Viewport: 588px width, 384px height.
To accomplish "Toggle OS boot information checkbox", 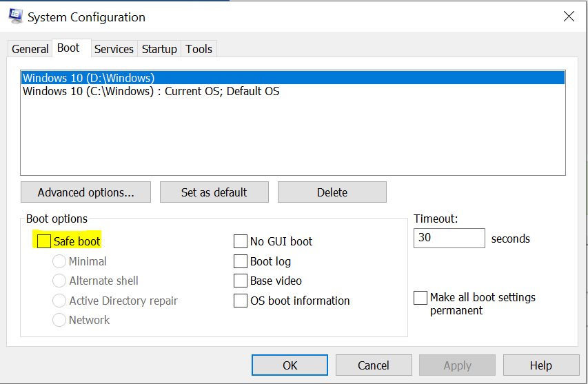I will [241, 301].
